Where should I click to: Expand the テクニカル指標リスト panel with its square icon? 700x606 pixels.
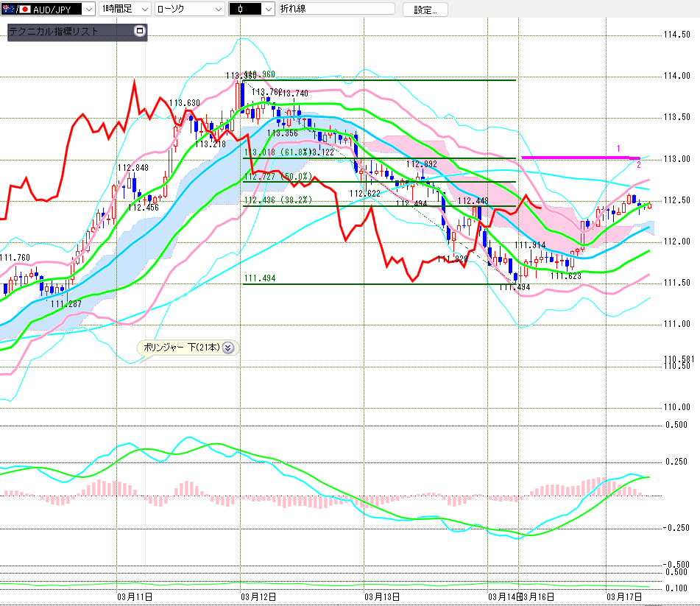tap(140, 32)
